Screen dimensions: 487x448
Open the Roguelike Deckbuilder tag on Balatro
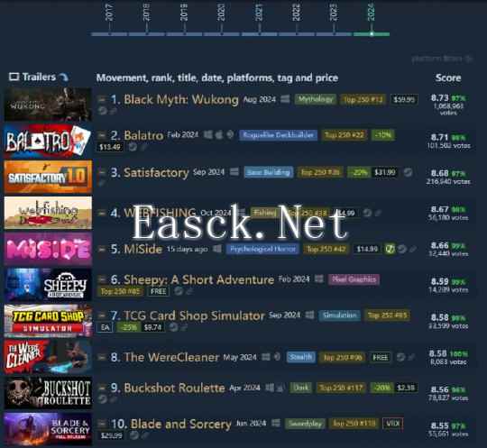[x=279, y=135]
